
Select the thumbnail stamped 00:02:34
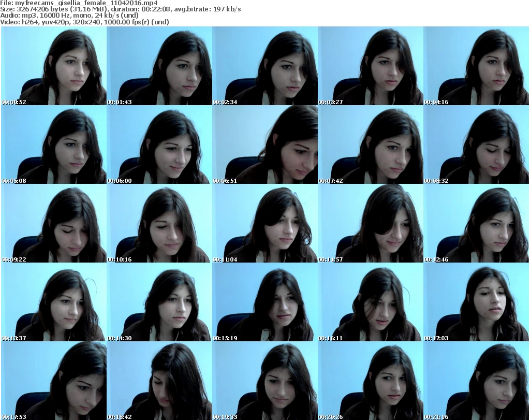(x=265, y=66)
